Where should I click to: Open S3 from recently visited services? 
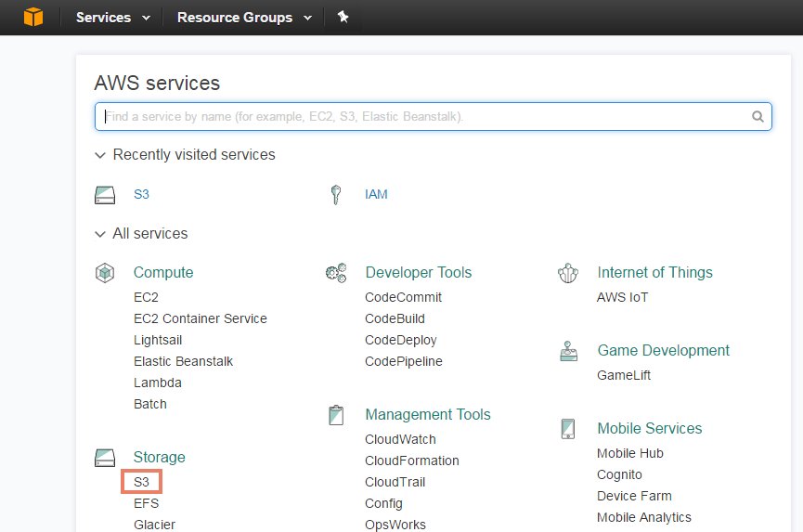(x=141, y=195)
